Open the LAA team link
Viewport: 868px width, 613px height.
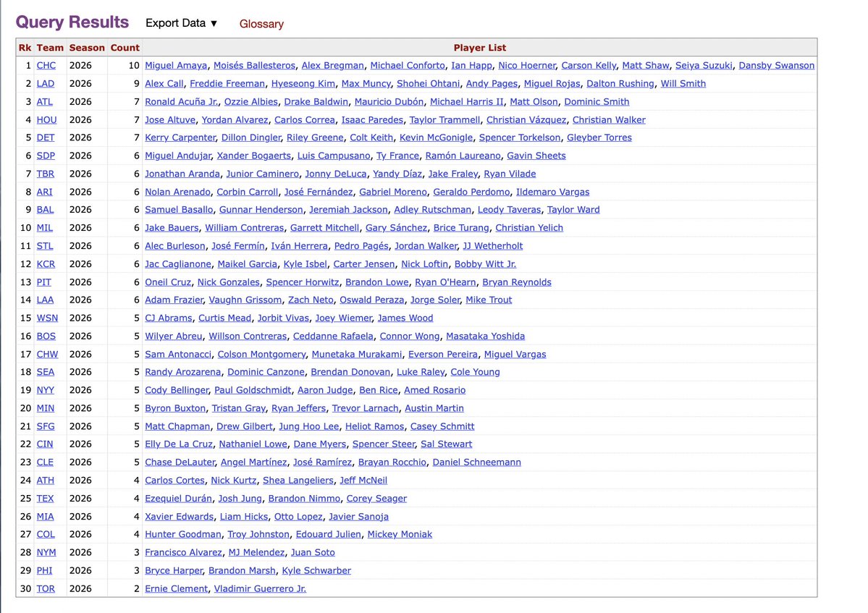pyautogui.click(x=46, y=300)
